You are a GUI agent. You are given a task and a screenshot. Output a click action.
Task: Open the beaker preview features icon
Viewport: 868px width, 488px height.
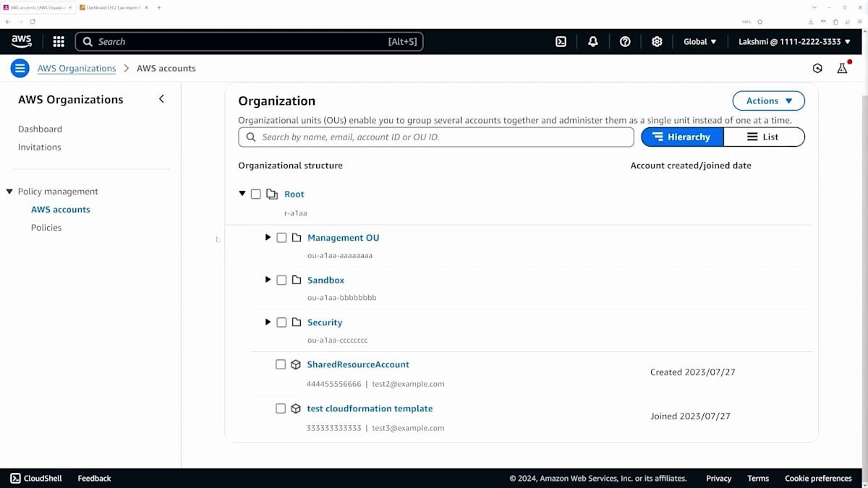coord(842,68)
